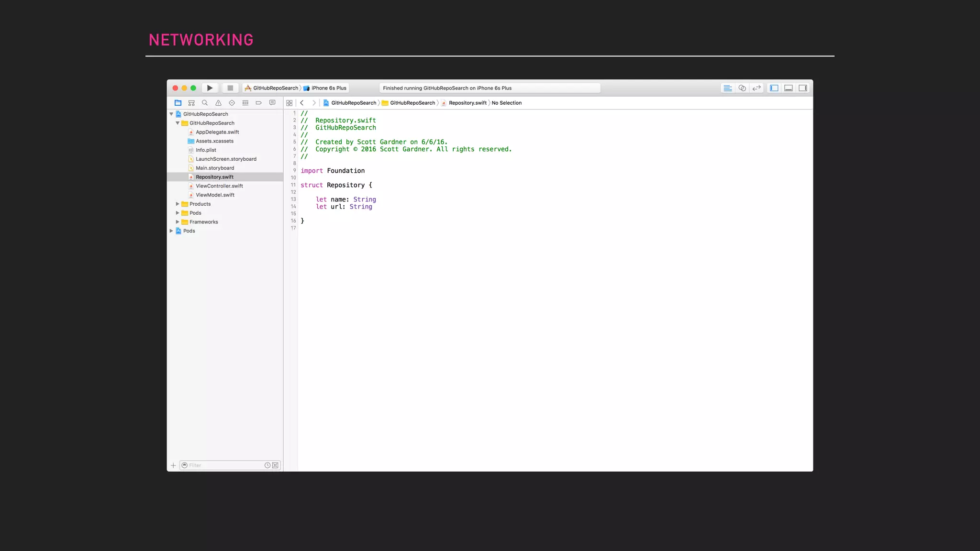
Task: Select ViewModel.swift in the navigator
Action: 215,195
